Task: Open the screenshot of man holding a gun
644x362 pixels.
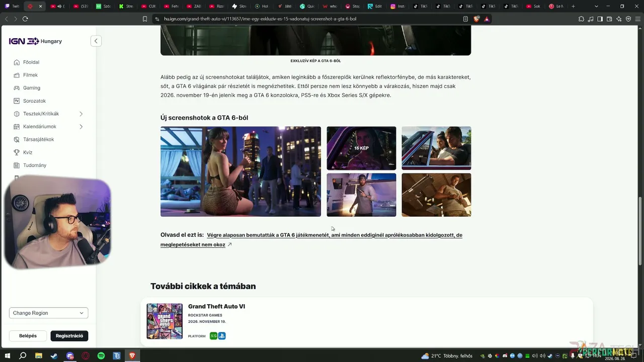Action: [436, 195]
